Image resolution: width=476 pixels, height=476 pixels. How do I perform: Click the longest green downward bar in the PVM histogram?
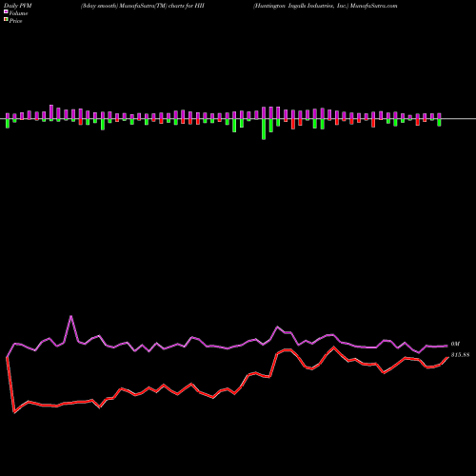264,129
